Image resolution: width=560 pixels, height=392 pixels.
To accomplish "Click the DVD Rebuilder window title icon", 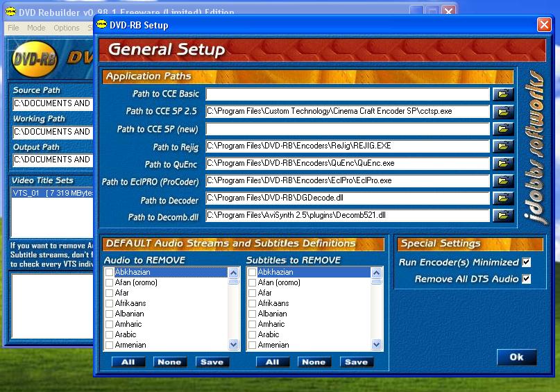I will click(x=10, y=12).
